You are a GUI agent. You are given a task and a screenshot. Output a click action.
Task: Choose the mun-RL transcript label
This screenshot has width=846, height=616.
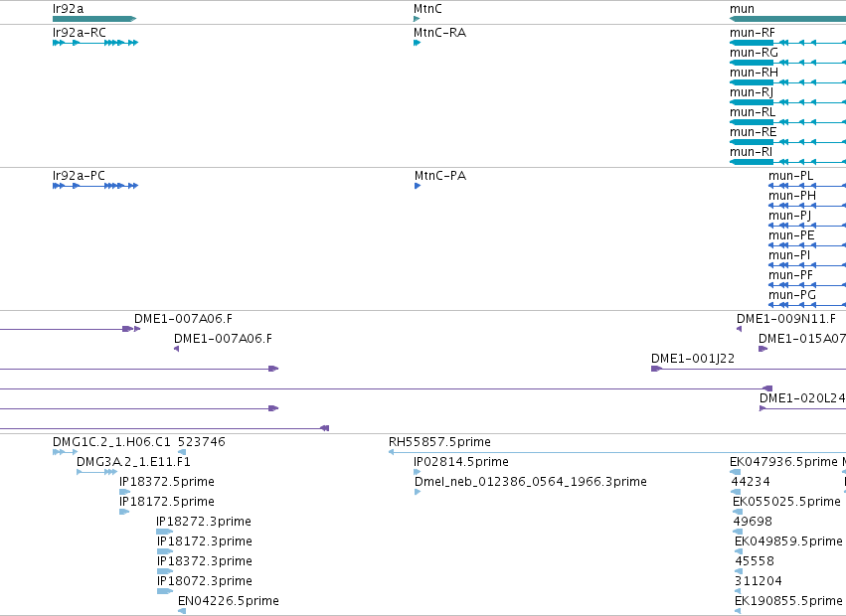click(753, 112)
